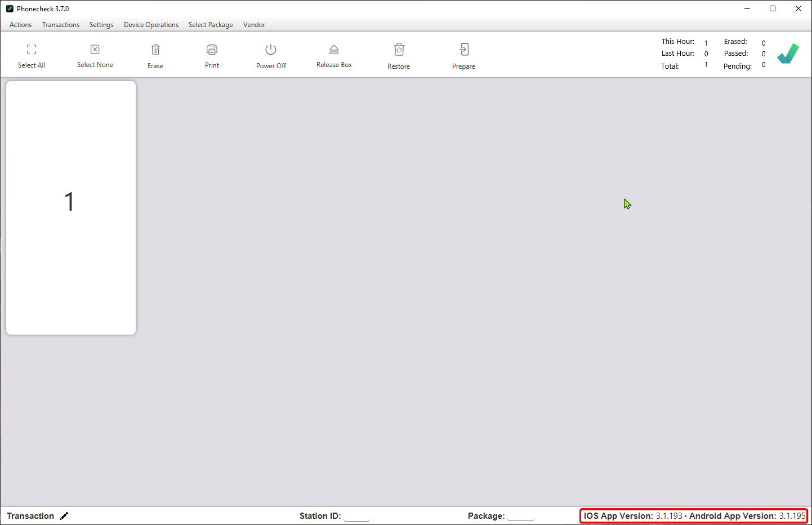Click the Select All toolbar icon
This screenshot has height=525, width=812.
[32, 50]
